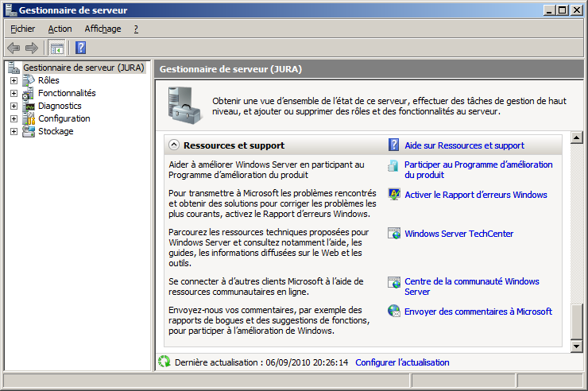Screen dimensions: 588x391
Task: Click the show/hide console tree icon
Action: pyautogui.click(x=56, y=48)
